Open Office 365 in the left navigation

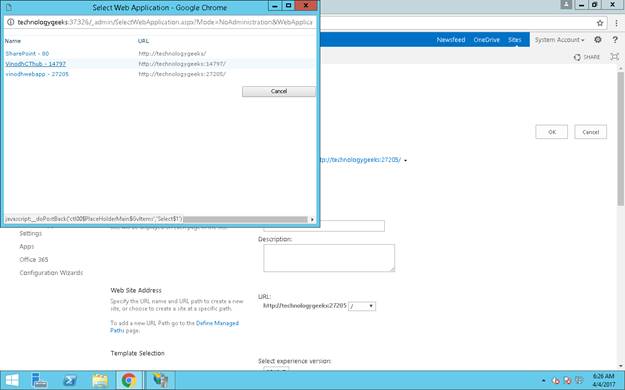(x=34, y=260)
